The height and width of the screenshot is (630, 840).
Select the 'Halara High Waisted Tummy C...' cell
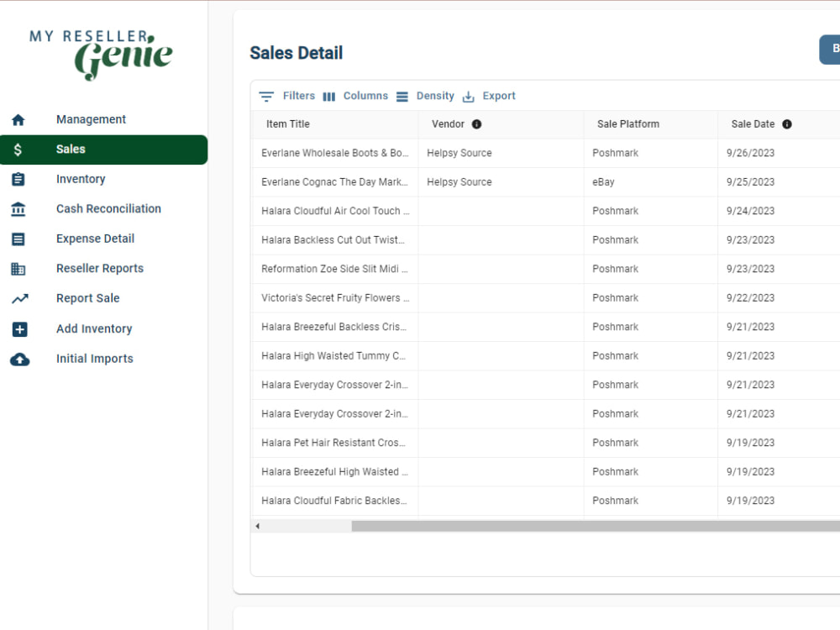point(335,355)
